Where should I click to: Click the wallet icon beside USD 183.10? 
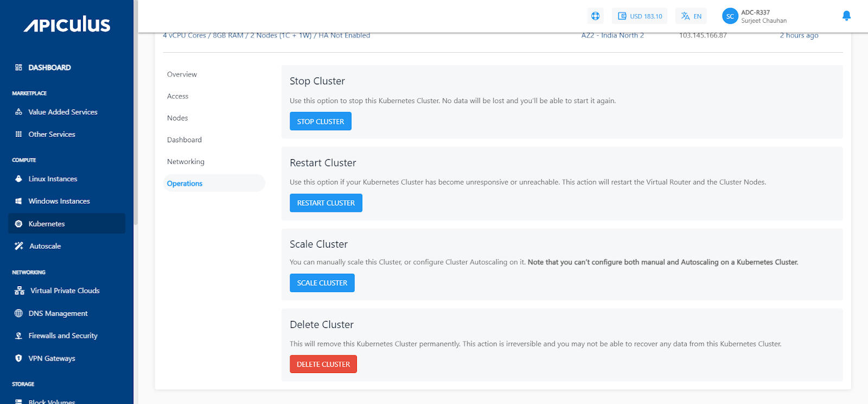tap(622, 16)
